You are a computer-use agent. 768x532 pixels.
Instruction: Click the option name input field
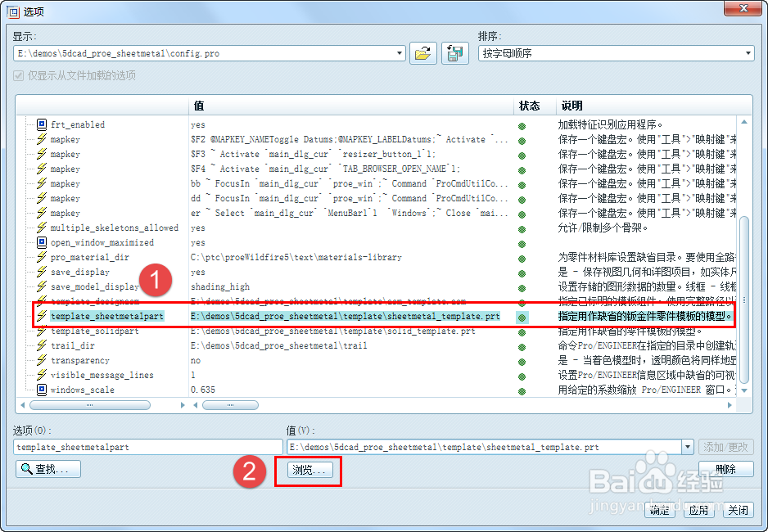148,447
